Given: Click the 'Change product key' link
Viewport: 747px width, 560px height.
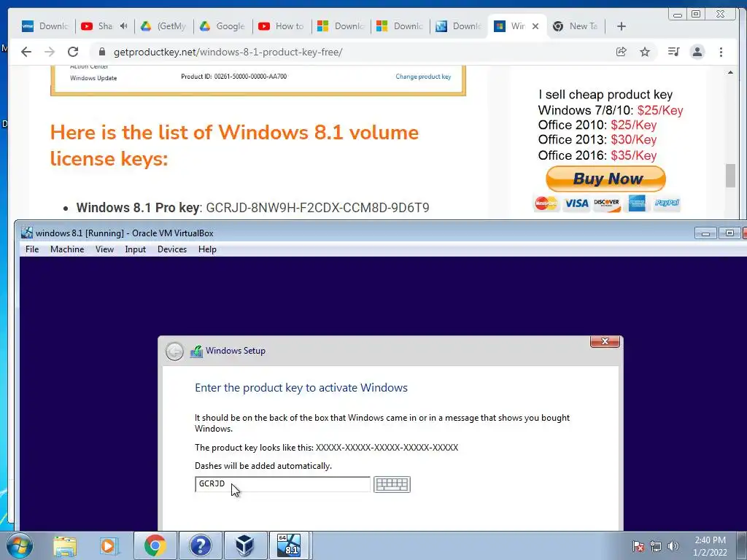Looking at the screenshot, I should pyautogui.click(x=423, y=76).
